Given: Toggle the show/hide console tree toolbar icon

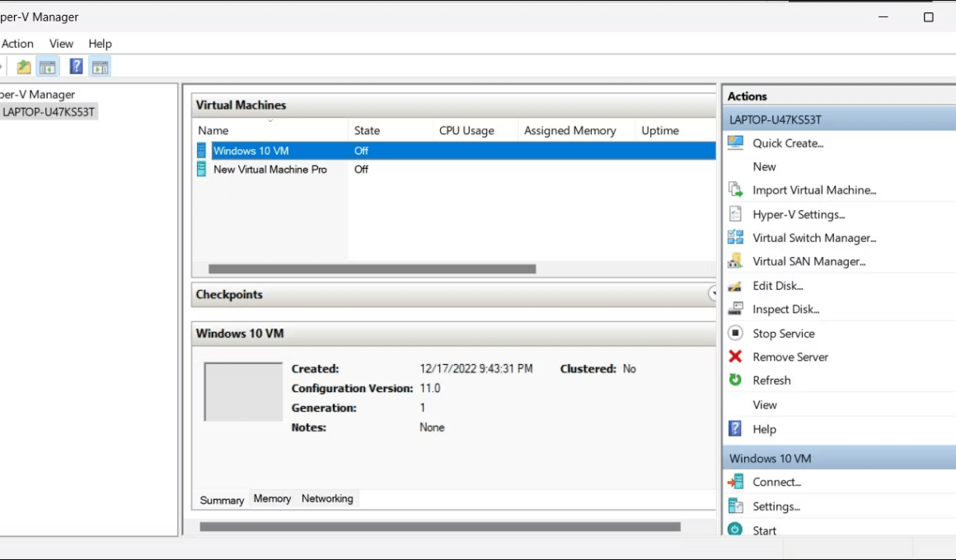Looking at the screenshot, I should pyautogui.click(x=48, y=67).
